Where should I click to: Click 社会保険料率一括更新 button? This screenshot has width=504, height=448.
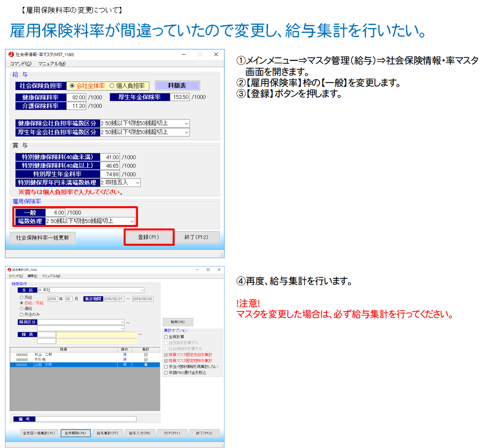tap(42, 237)
